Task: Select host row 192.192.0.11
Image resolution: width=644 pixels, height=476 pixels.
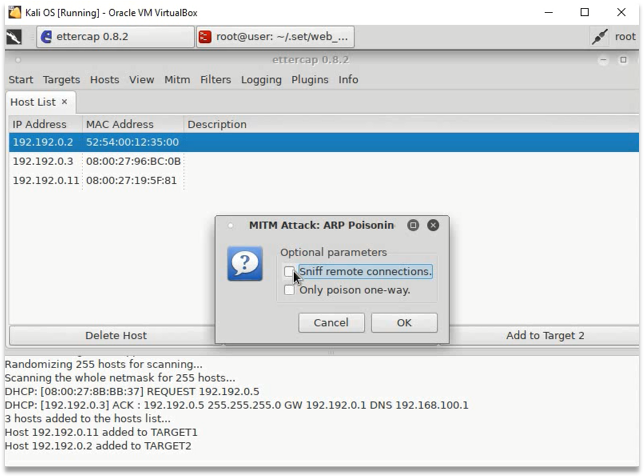Action: tap(324, 180)
